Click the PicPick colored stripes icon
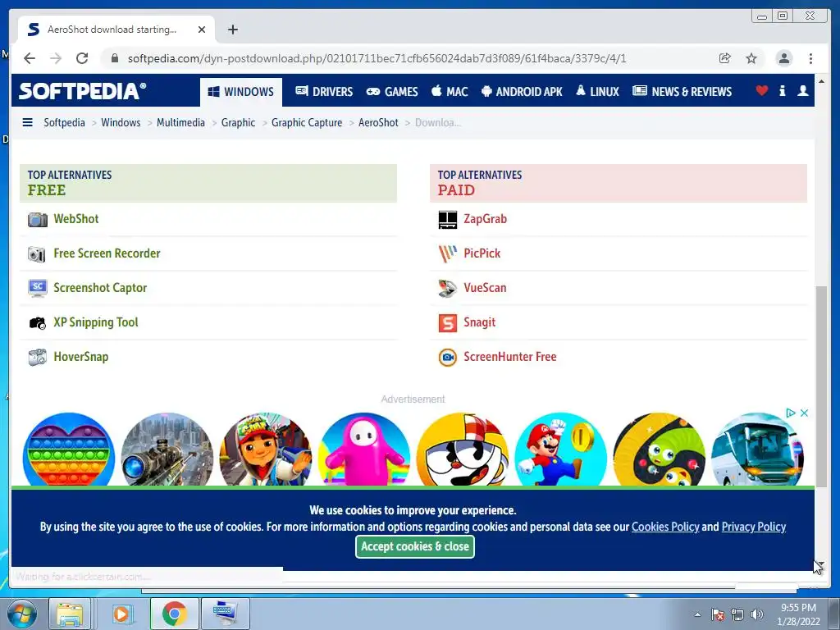 447,254
